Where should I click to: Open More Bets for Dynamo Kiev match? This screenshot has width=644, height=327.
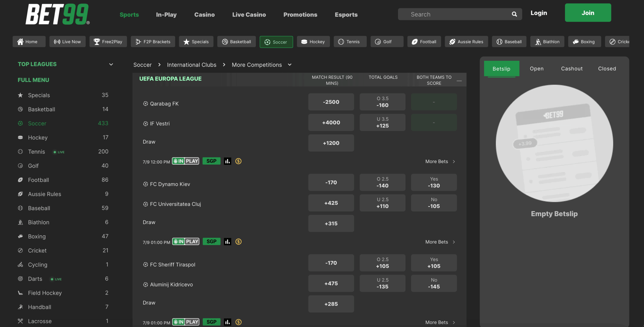(440, 242)
